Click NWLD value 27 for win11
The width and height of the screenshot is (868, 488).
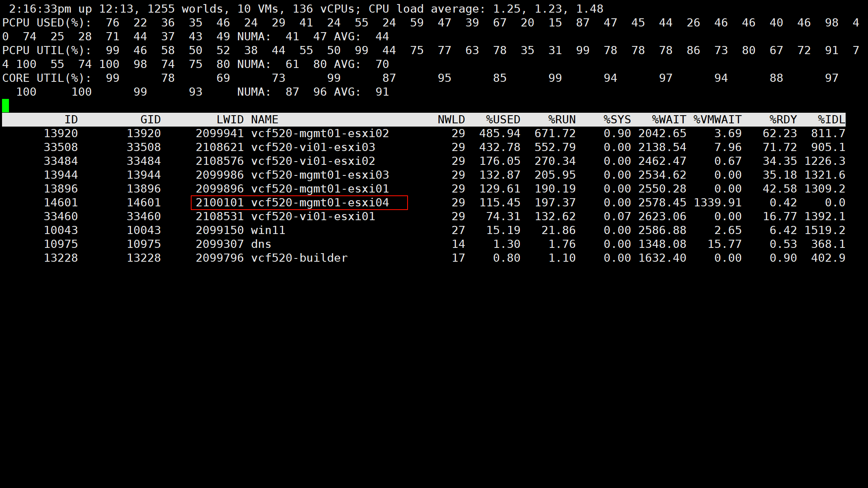[458, 230]
